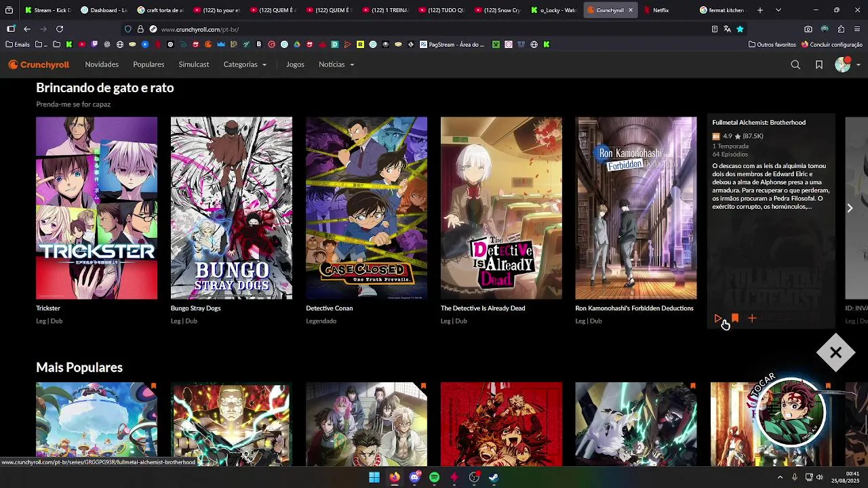Image resolution: width=868 pixels, height=488 pixels.
Task: Open the browser application menu
Action: tap(857, 29)
